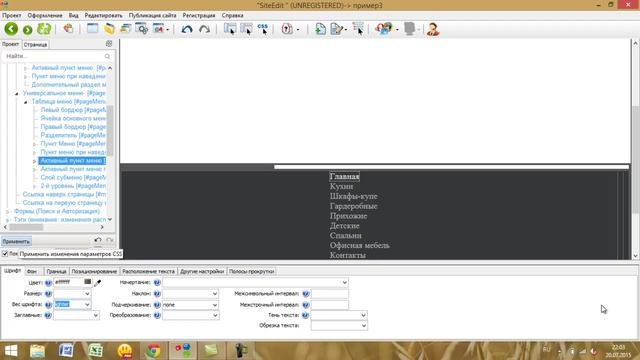The width and height of the screenshot is (640, 360).
Task: Click the gray Redo arrow in toolbar
Action: (204, 29)
